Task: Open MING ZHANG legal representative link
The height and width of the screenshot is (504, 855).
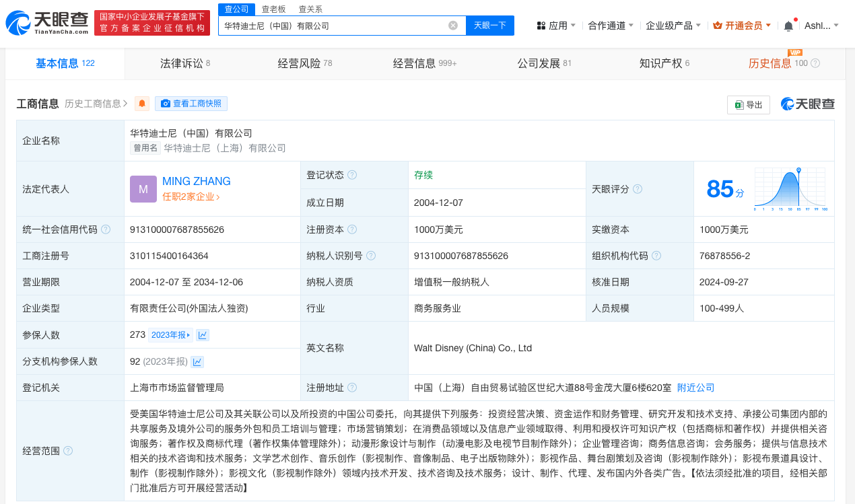Action: point(196,181)
